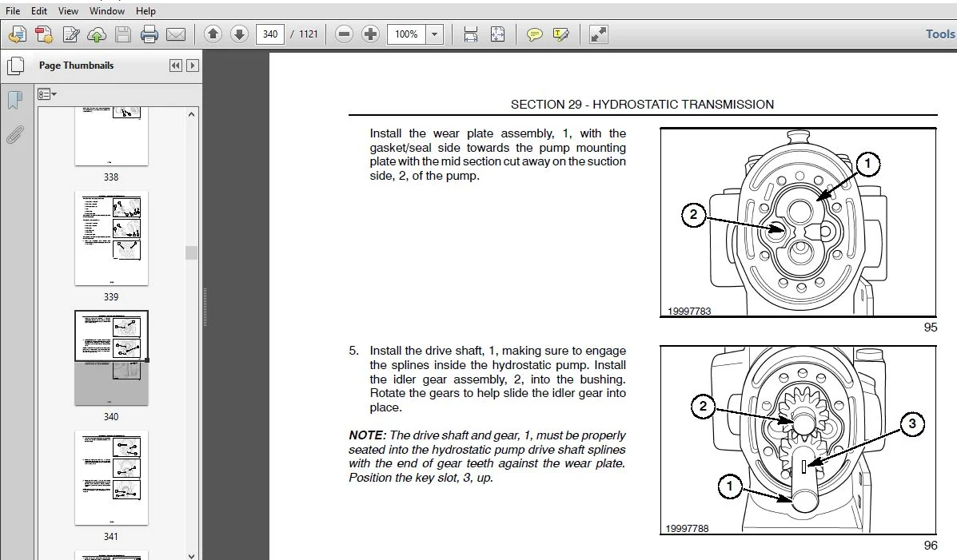Select page 341 thumbnail
The height and width of the screenshot is (560, 957).
[x=111, y=478]
